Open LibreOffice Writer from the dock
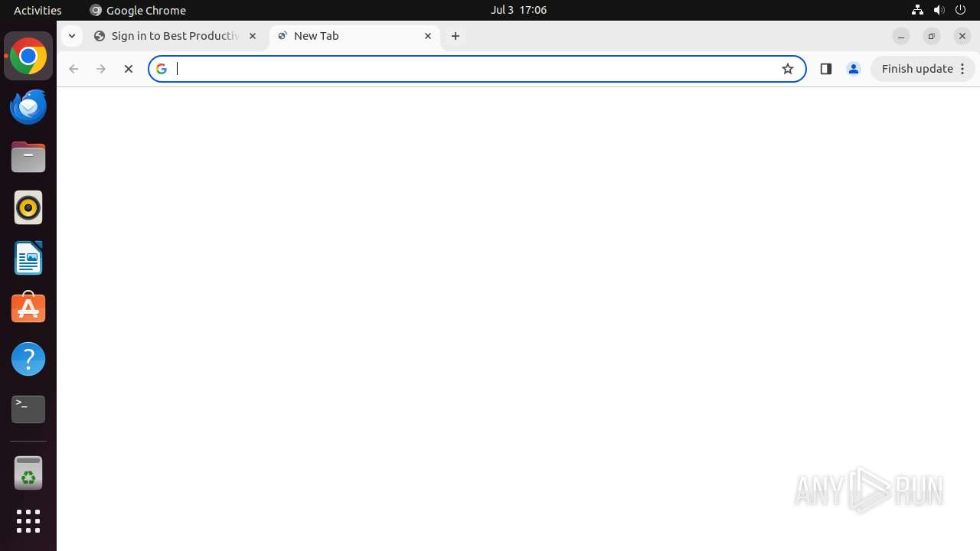This screenshot has height=551, width=980. (28, 258)
